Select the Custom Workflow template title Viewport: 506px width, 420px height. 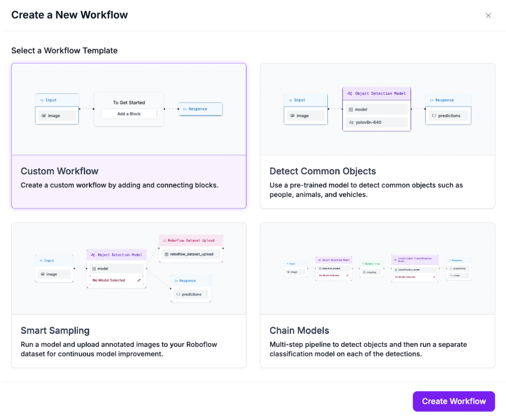point(60,171)
